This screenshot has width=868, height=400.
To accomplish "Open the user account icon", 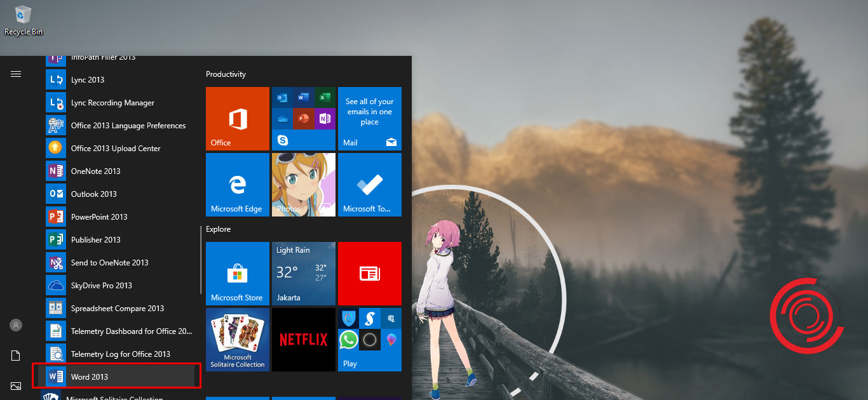I will click(x=16, y=324).
